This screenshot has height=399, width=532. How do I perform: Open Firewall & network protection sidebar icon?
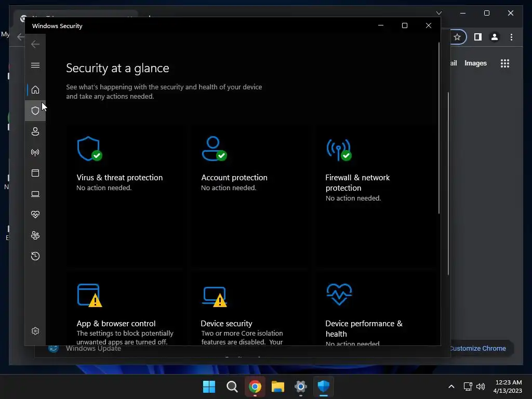pos(35,152)
